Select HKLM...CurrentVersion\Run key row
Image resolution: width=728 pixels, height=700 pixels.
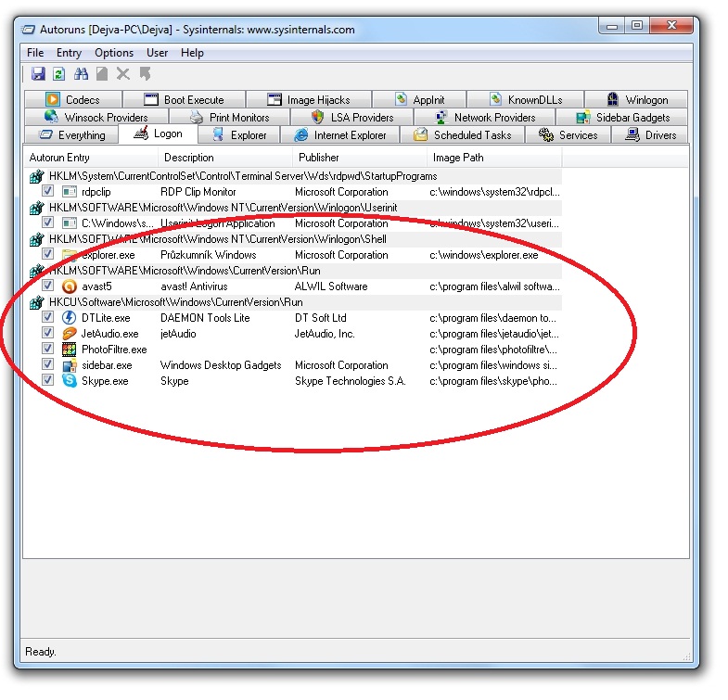click(x=295, y=271)
